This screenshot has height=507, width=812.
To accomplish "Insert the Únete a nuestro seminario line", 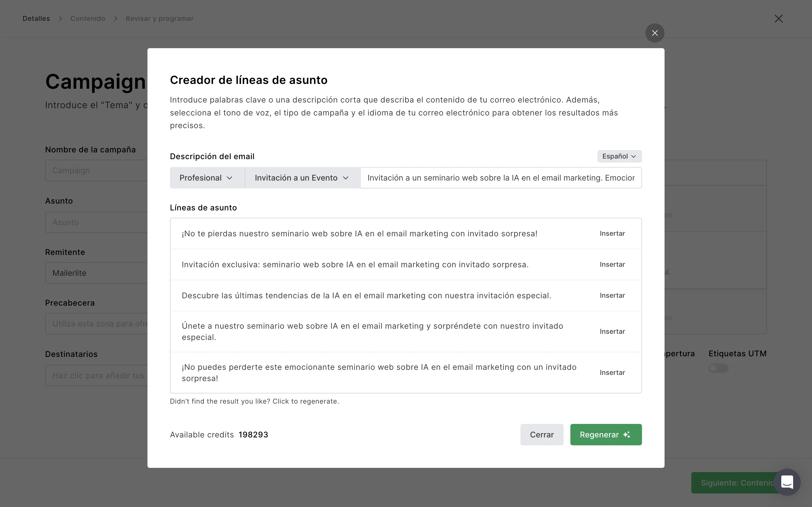I will tap(612, 331).
